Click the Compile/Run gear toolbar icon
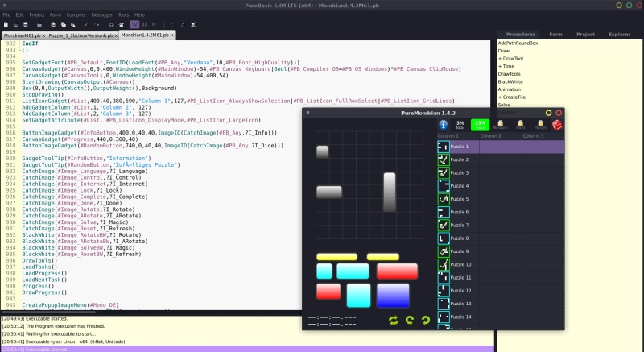 tap(111, 25)
